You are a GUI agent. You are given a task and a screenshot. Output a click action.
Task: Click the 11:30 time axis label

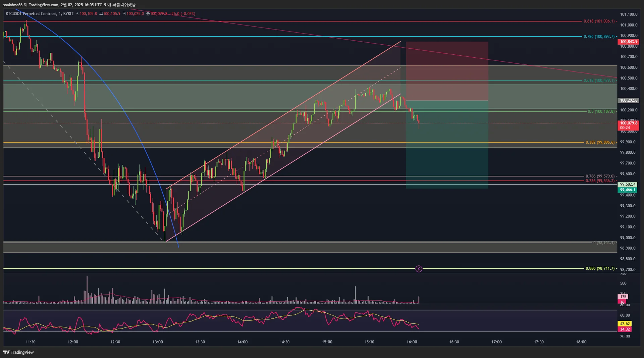31,342
